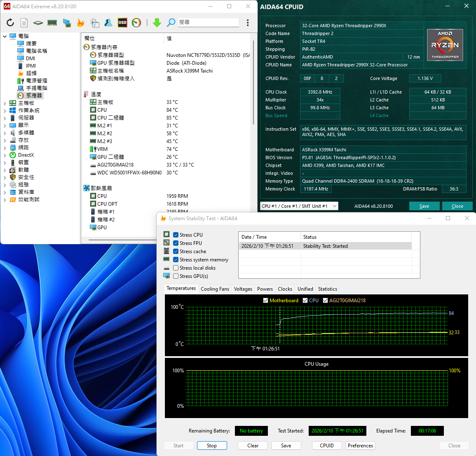Open the CPU #1 / Core #1 dropdown
476x456 pixels.
pyautogui.click(x=299, y=206)
